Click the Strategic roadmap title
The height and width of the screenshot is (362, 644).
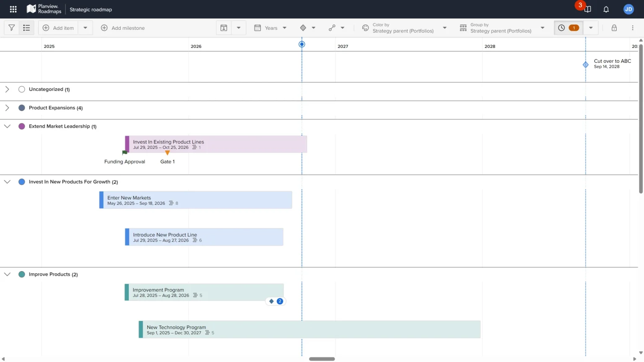tap(91, 9)
